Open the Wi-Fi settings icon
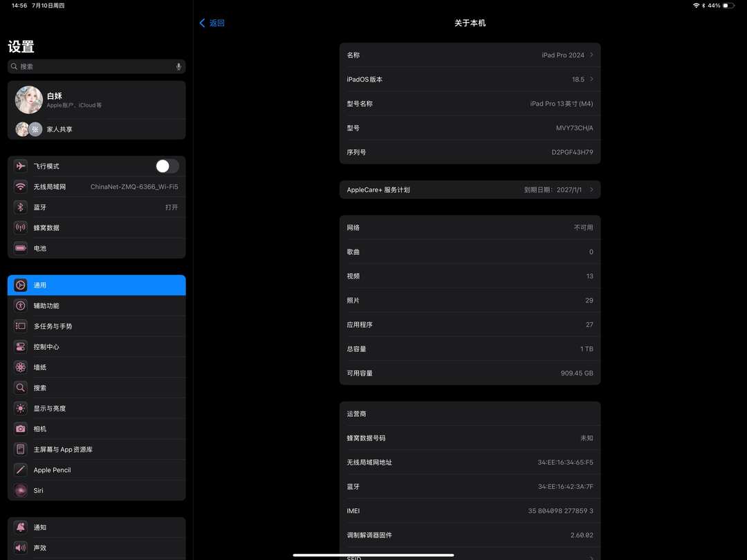 pyautogui.click(x=21, y=187)
